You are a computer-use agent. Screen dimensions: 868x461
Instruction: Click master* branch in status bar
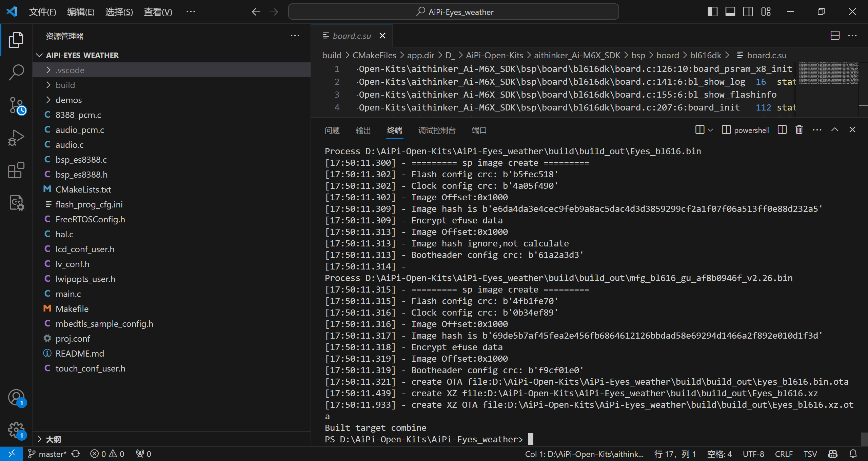[x=48, y=454]
